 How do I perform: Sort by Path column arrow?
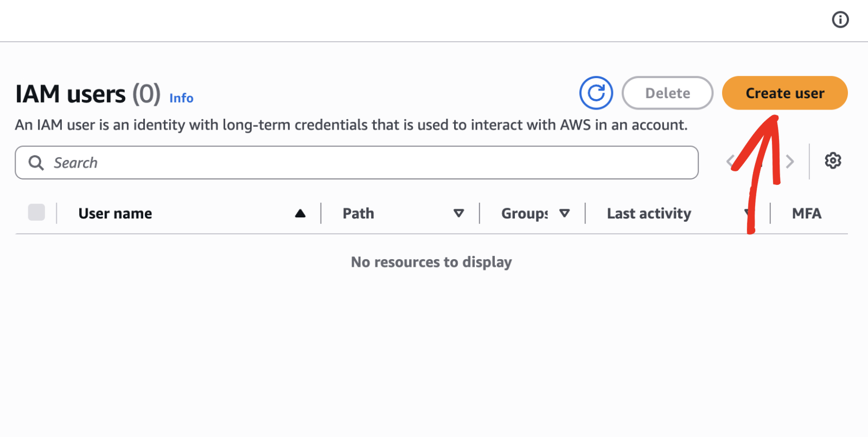(x=458, y=214)
